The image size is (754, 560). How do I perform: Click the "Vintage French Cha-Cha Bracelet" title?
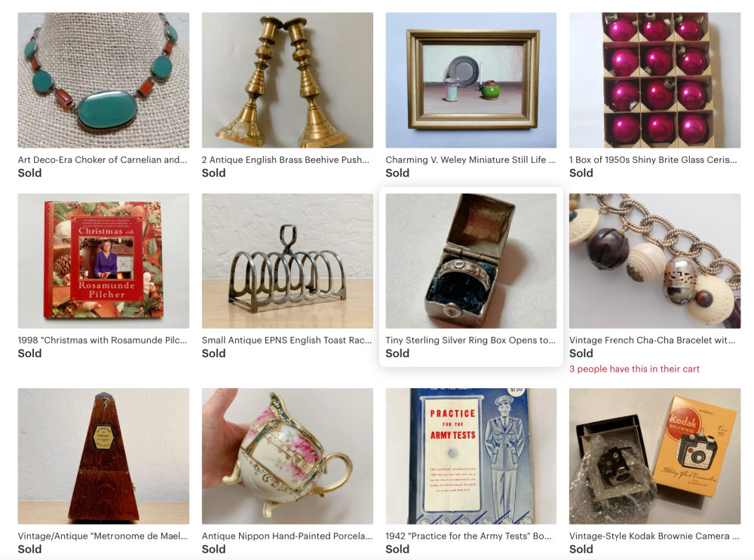point(652,340)
